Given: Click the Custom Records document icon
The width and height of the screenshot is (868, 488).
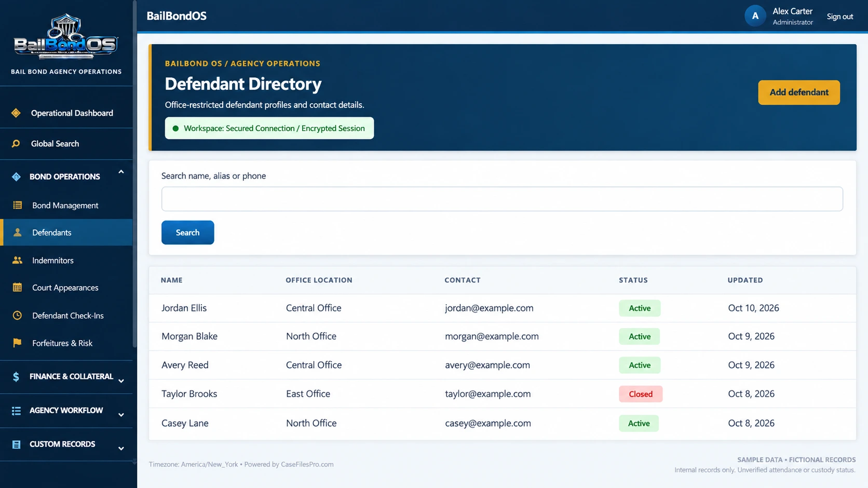Looking at the screenshot, I should point(16,444).
